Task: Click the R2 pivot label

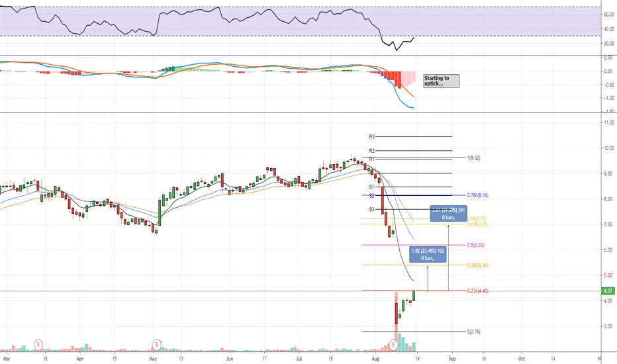Action: pos(372,151)
